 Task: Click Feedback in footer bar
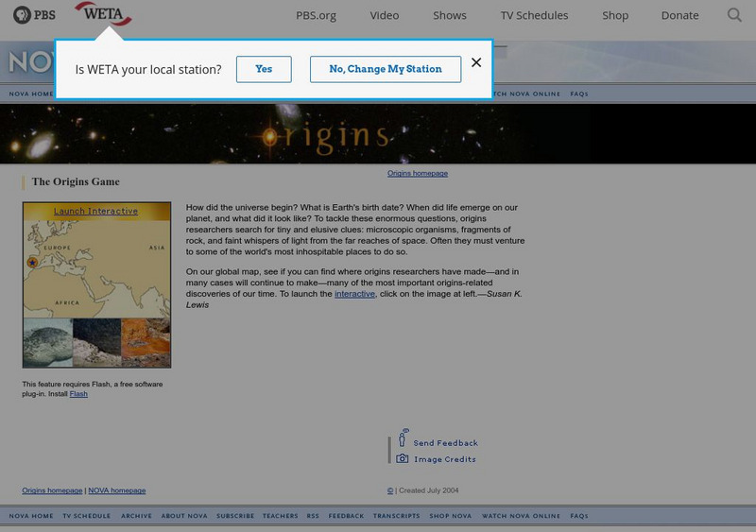(346, 516)
